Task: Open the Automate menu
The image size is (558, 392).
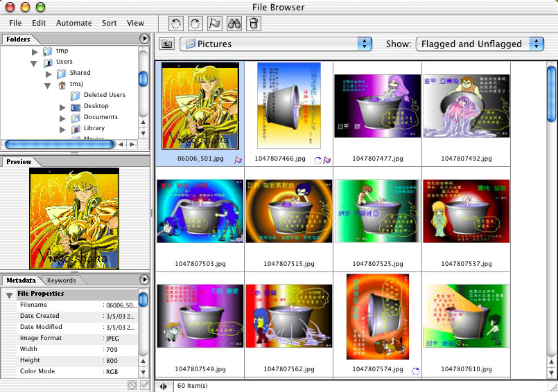Action: coord(73,23)
